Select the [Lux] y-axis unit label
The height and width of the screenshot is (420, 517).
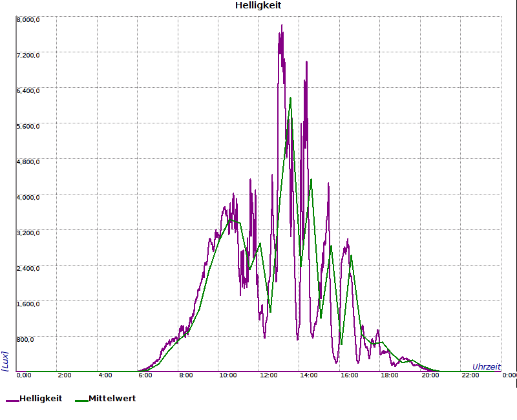(5, 361)
